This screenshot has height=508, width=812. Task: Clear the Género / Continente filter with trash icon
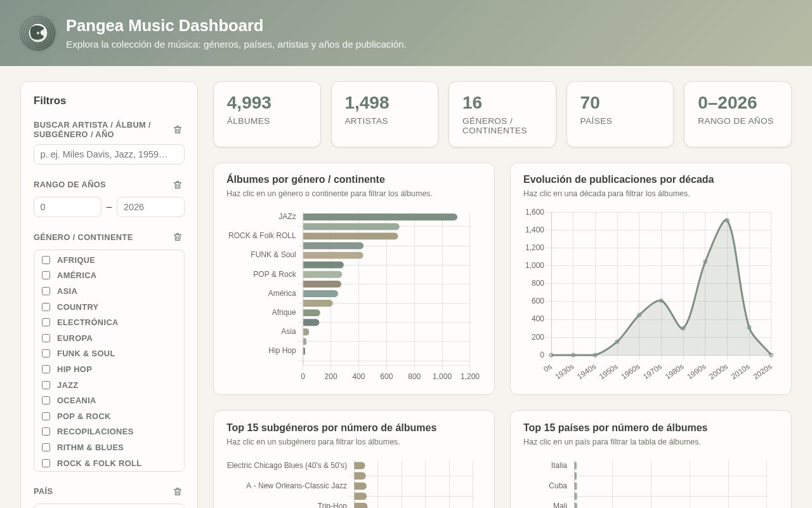pyautogui.click(x=178, y=237)
